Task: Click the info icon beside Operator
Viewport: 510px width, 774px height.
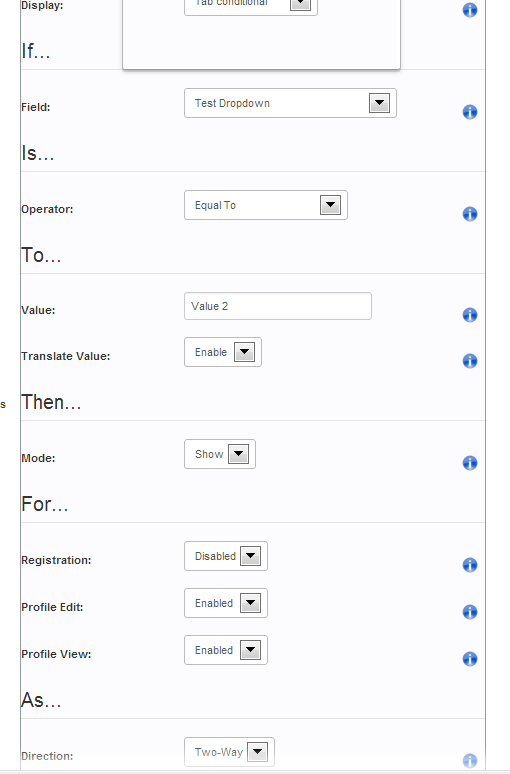Action: [x=470, y=214]
